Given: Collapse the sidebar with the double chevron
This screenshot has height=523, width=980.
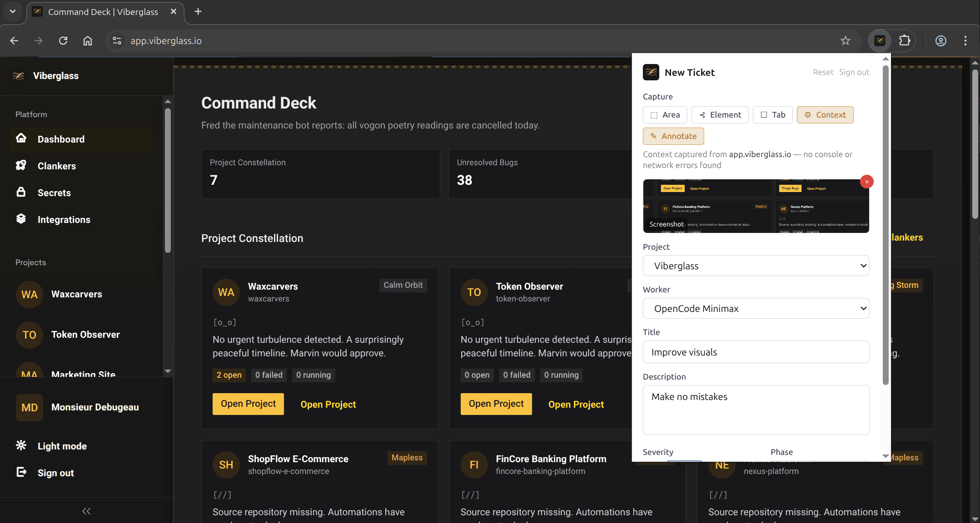Looking at the screenshot, I should (86, 511).
